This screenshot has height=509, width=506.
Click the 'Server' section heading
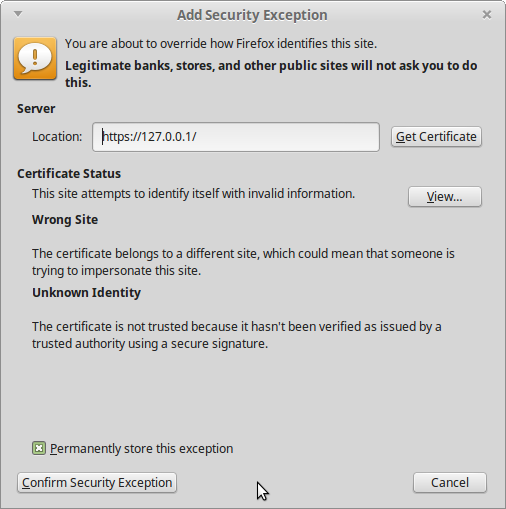click(36, 109)
